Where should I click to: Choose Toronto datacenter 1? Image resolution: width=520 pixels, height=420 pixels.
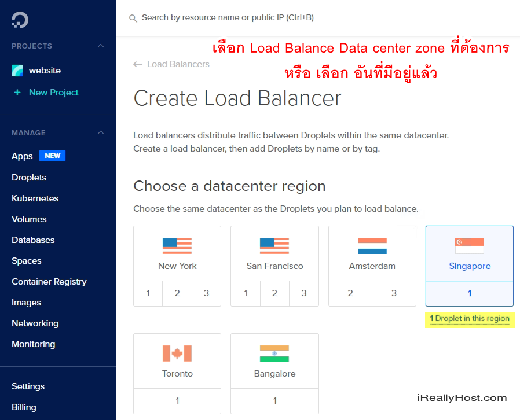pos(177,401)
